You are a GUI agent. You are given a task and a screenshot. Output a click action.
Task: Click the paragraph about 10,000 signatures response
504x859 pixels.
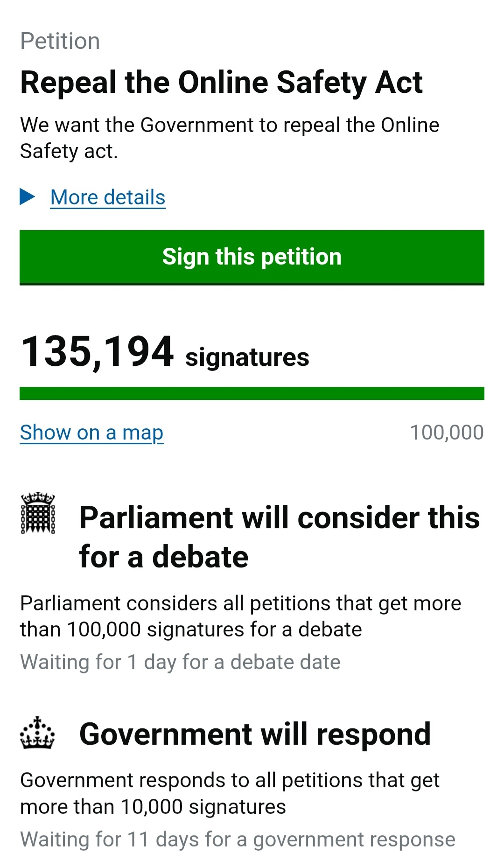(230, 793)
